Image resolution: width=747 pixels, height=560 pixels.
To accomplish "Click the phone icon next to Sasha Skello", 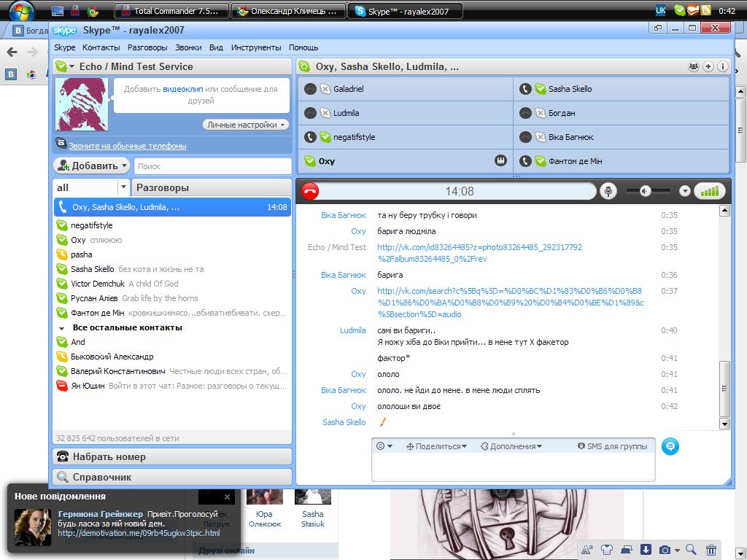I will 525,89.
